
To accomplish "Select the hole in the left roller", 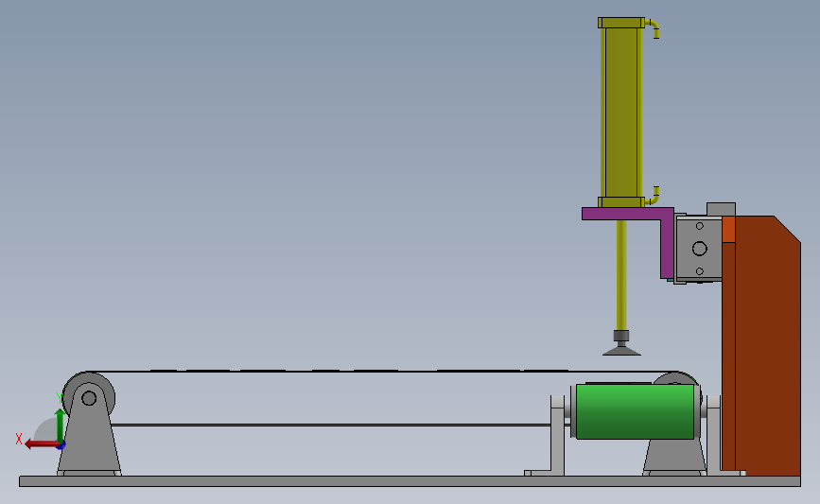I will click(x=89, y=398).
